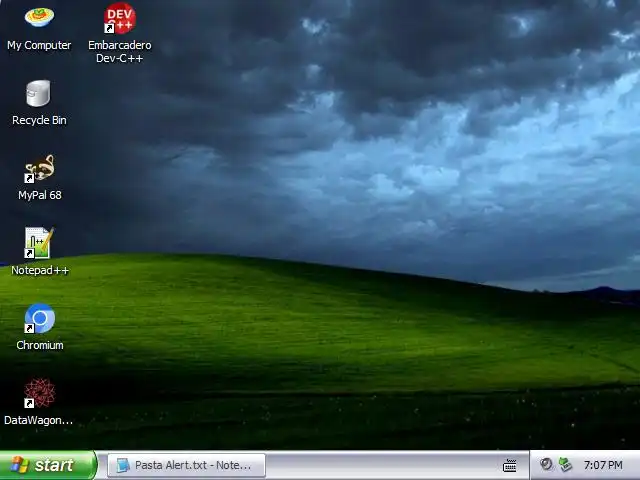Click the on-screen keyboard icon in taskbar

click(509, 465)
